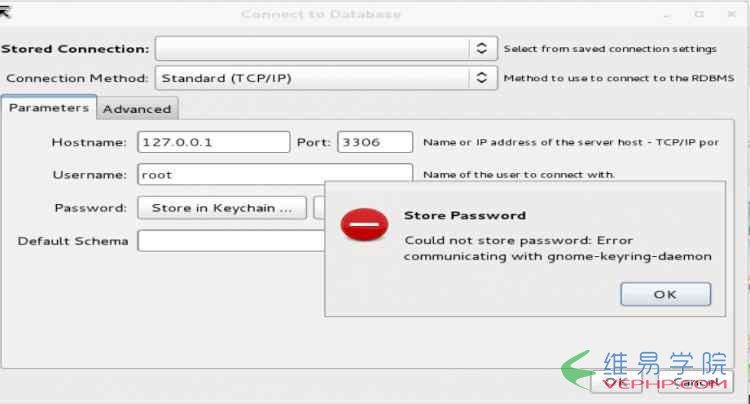
Task: Click the 'Default Schema' label
Action: coord(73,241)
